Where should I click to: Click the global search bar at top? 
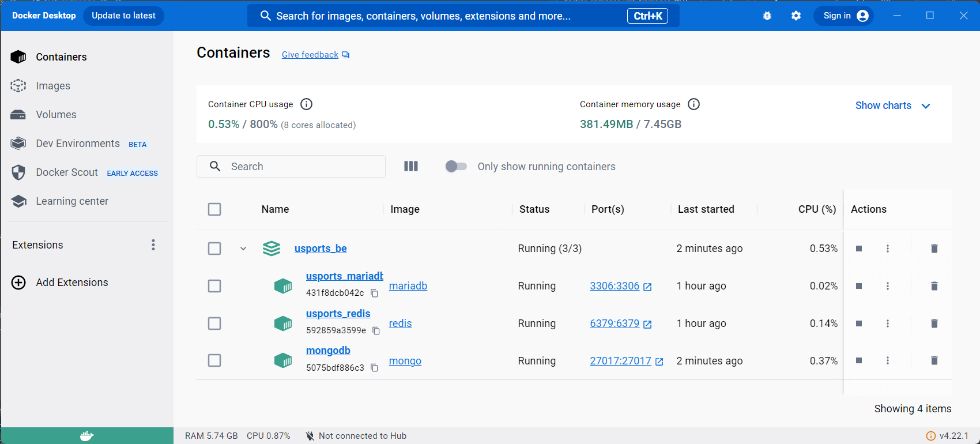(x=463, y=16)
